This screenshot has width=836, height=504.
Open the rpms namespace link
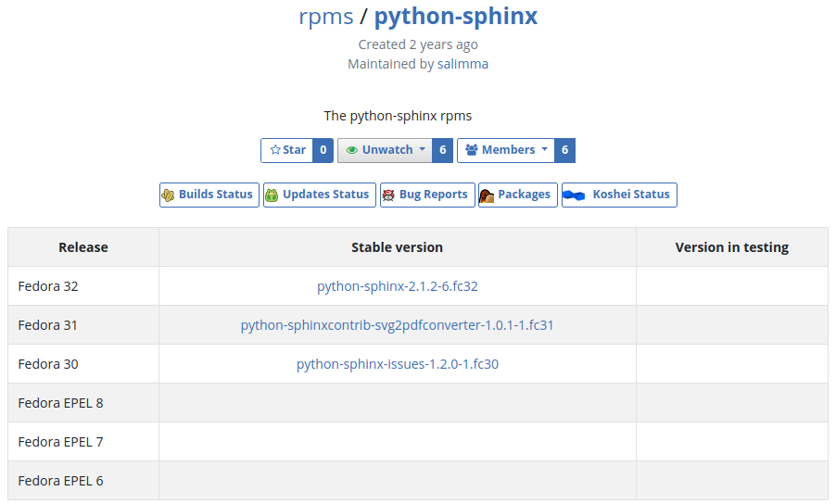(325, 16)
